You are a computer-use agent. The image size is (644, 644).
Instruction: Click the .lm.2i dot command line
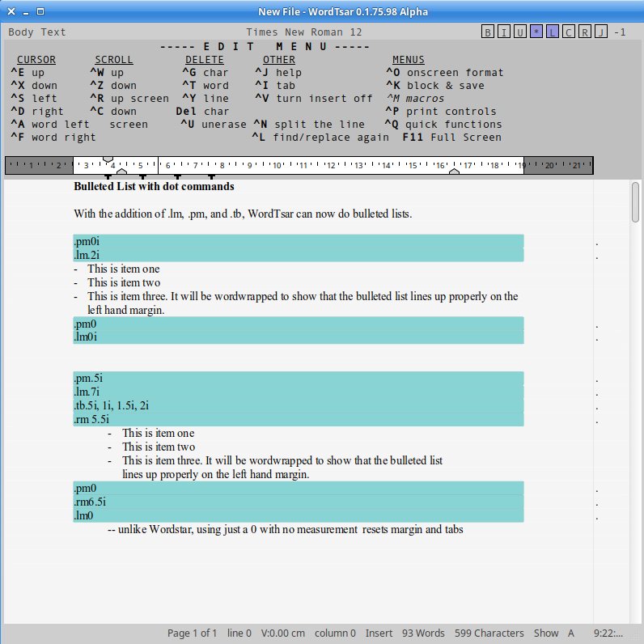click(x=299, y=255)
